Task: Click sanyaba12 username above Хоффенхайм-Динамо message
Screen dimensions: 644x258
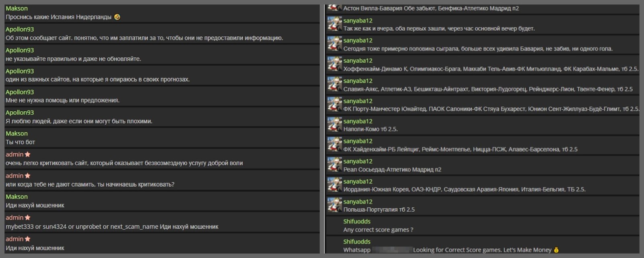Action: pos(358,60)
